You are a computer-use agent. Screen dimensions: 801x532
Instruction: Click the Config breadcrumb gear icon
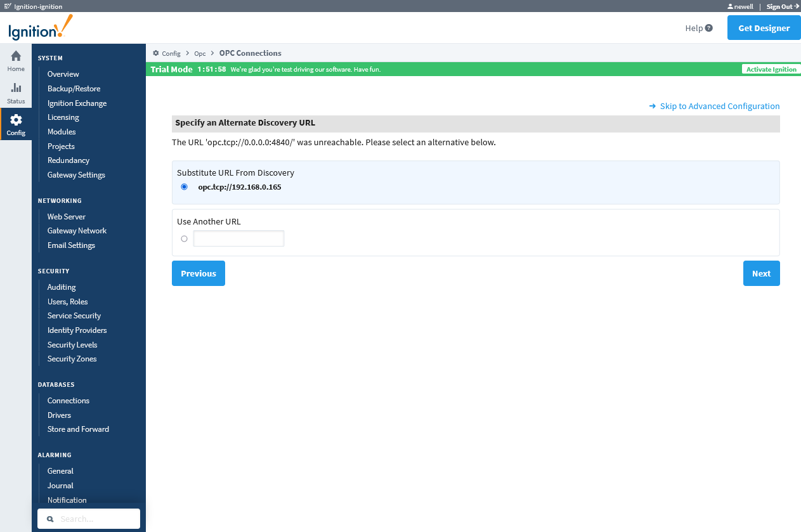pyautogui.click(x=156, y=53)
